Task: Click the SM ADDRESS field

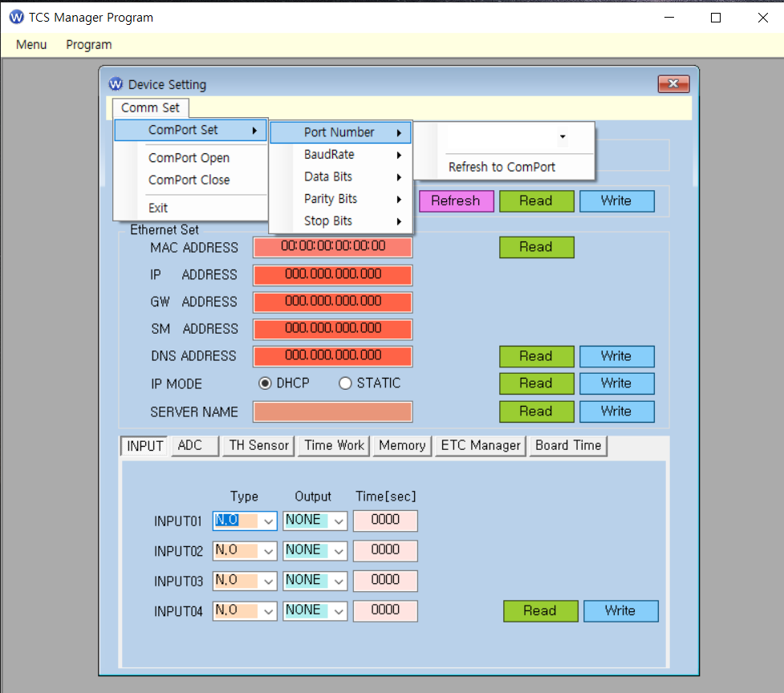Action: [x=332, y=329]
